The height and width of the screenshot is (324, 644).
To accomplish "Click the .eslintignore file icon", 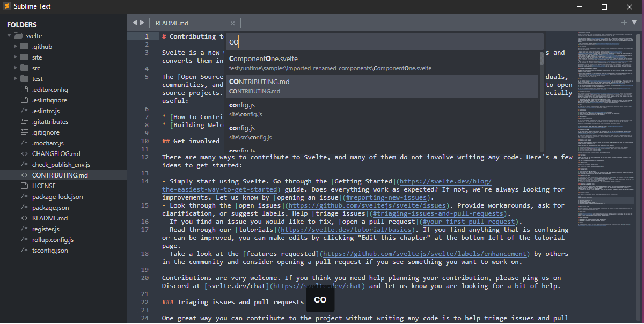I will (24, 100).
